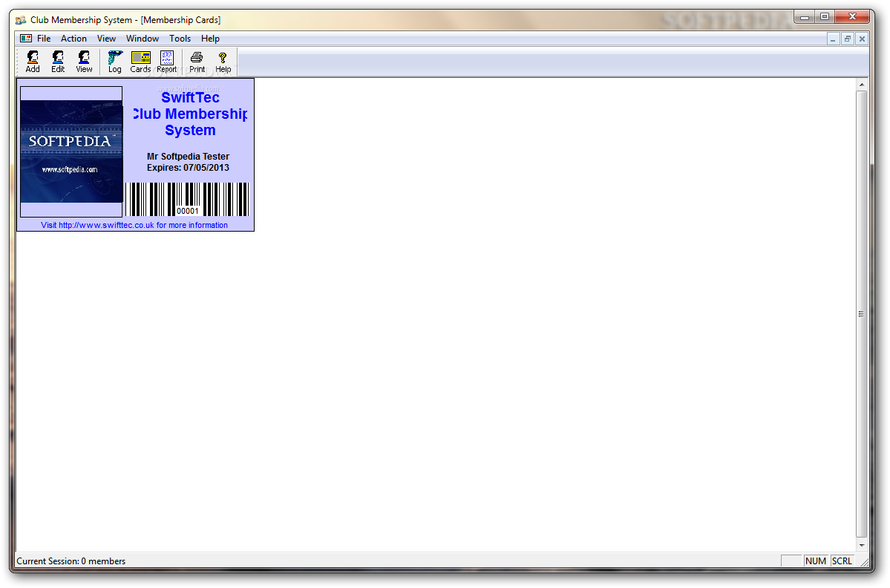Close the inner Membership Cards child window
Viewport: 890px width, 588px height.
pyautogui.click(x=862, y=39)
